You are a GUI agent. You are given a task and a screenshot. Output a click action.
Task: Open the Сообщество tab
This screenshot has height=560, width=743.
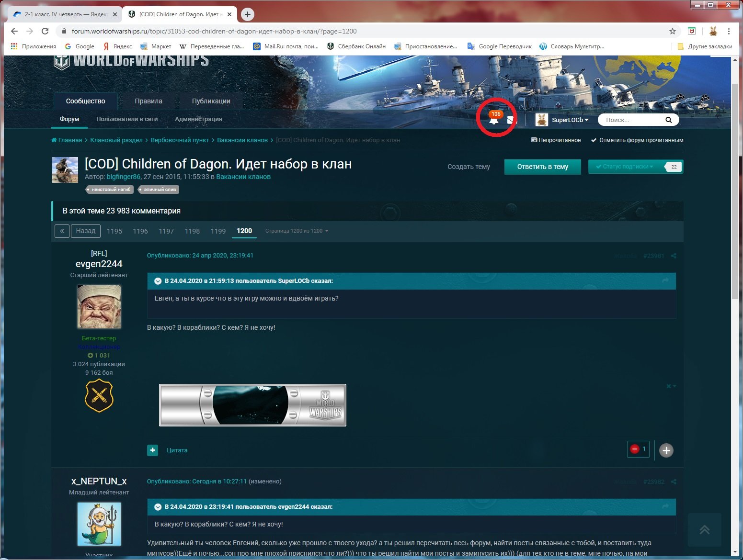tap(85, 101)
